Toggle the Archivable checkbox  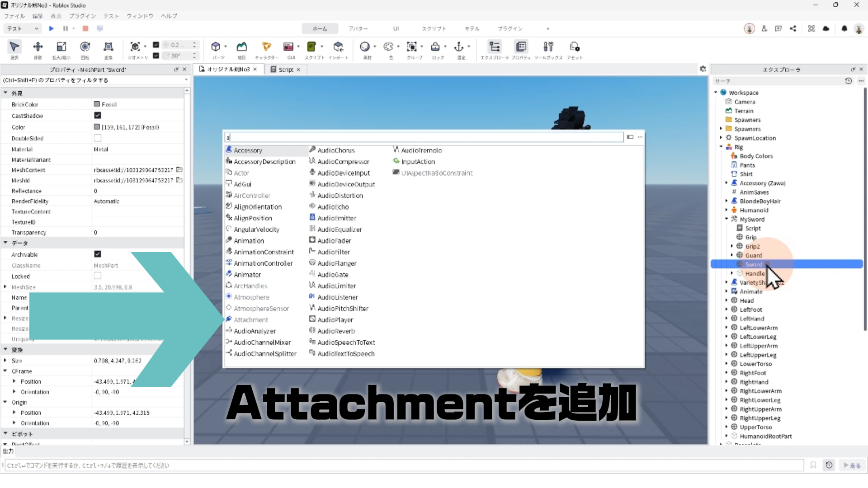click(x=98, y=254)
